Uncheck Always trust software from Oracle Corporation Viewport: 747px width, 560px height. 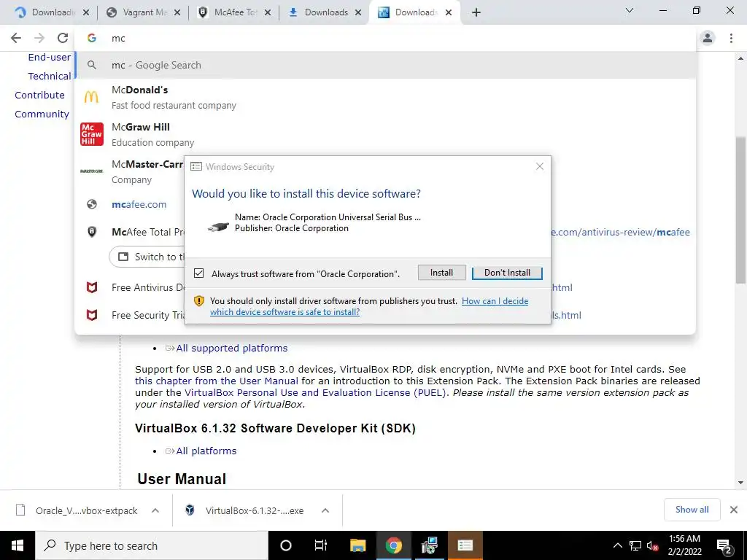[x=198, y=273]
